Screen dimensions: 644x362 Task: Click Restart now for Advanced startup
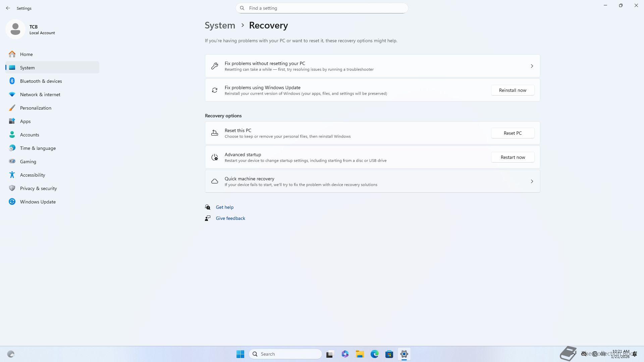(x=512, y=157)
